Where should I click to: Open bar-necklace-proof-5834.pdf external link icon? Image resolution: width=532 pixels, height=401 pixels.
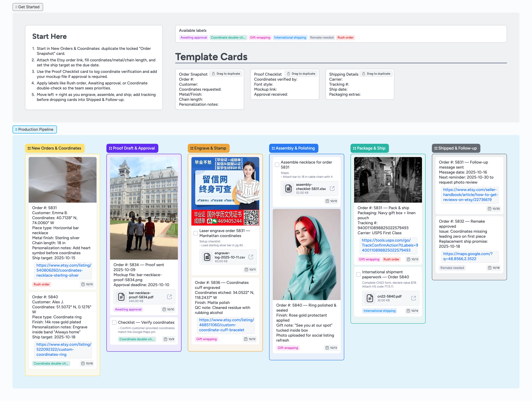pos(169,297)
